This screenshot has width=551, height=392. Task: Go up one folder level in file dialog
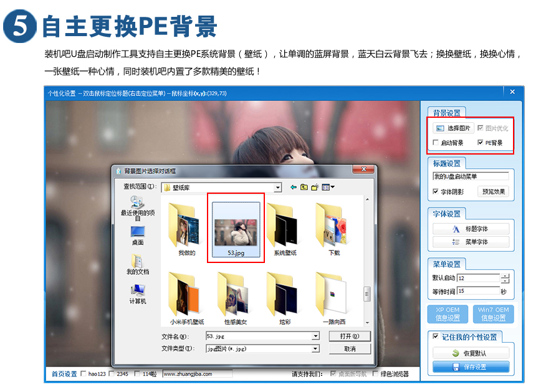pos(304,187)
